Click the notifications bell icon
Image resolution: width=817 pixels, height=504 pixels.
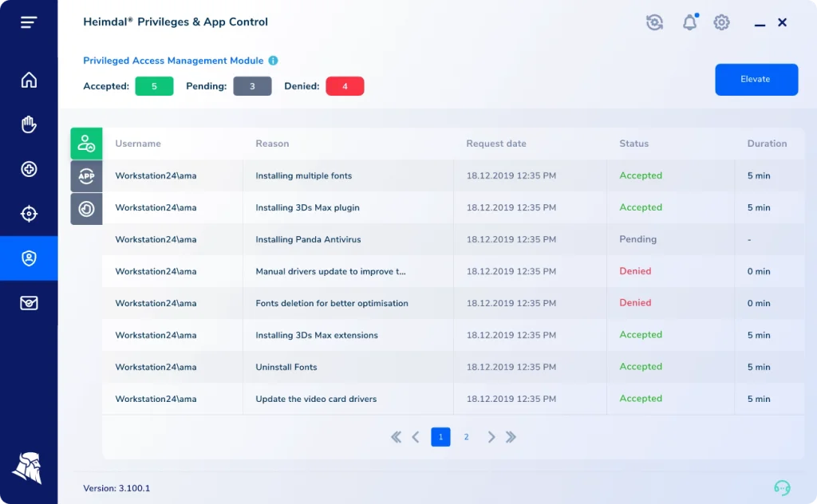(689, 22)
